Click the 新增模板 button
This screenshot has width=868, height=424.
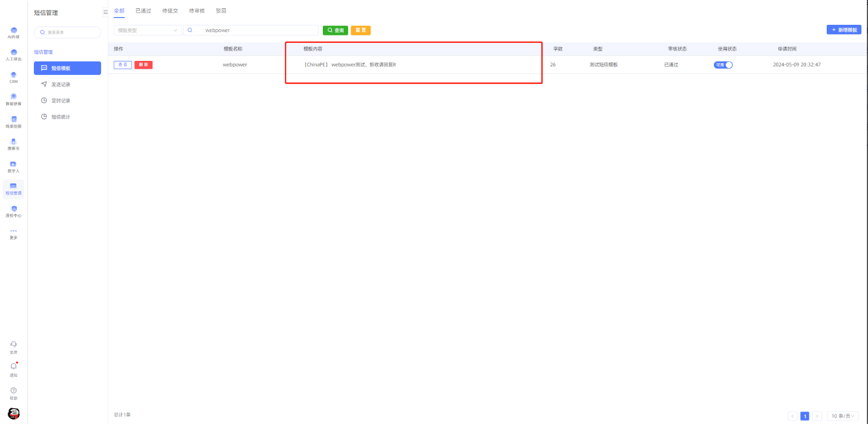click(x=844, y=30)
